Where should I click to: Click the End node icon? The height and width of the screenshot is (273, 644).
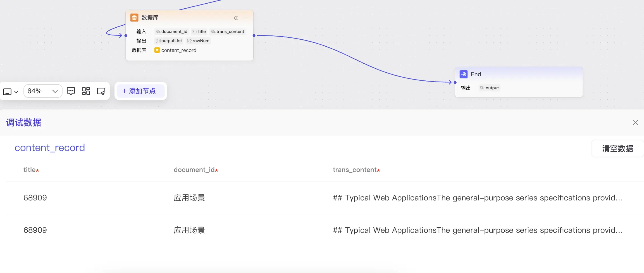(464, 74)
